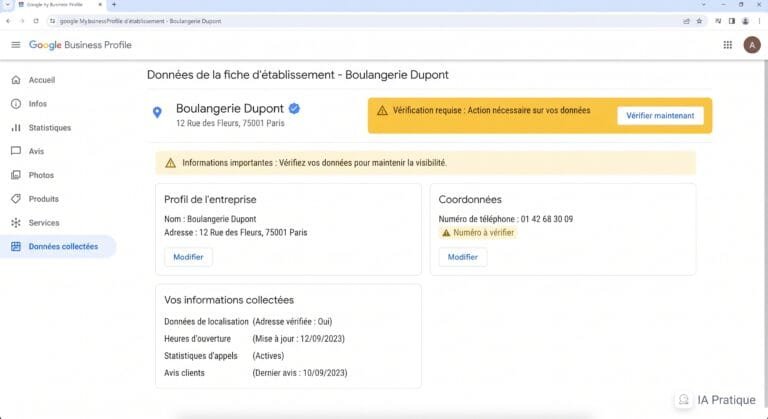The width and height of the screenshot is (768, 419).
Task: Open Services in the sidebar
Action: [x=44, y=222]
